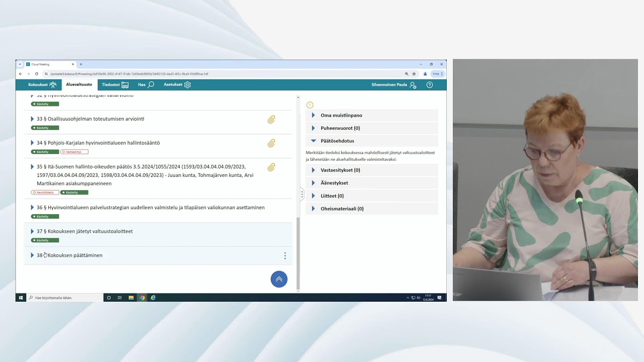
Task: Click the panel splitter handle between panes
Action: coord(302,194)
